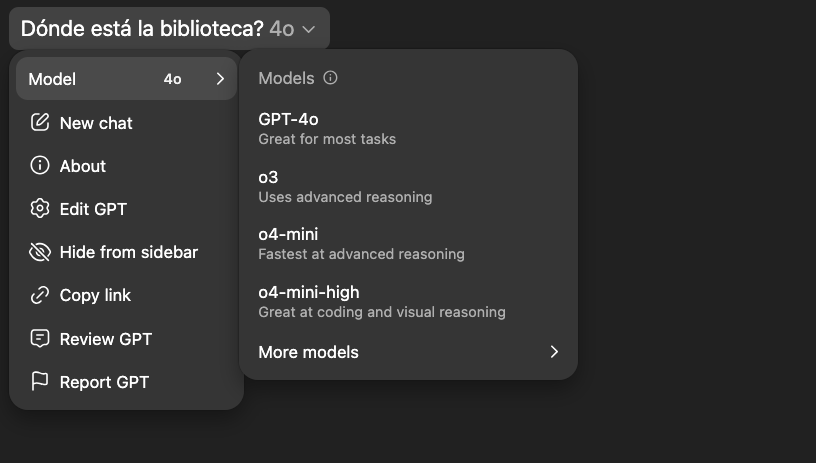Open the About menu entry
816x463 pixels.
point(126,166)
